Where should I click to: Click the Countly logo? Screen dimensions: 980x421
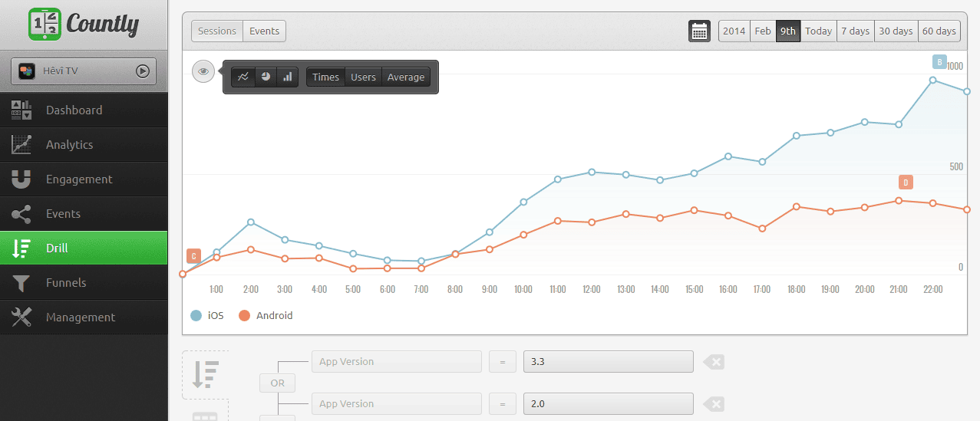click(x=83, y=24)
